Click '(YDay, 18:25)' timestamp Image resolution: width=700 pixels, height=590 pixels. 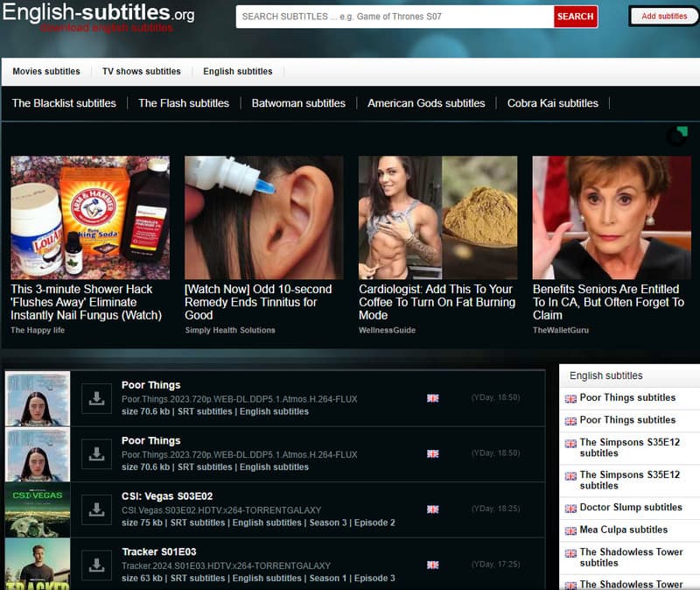tap(495, 509)
